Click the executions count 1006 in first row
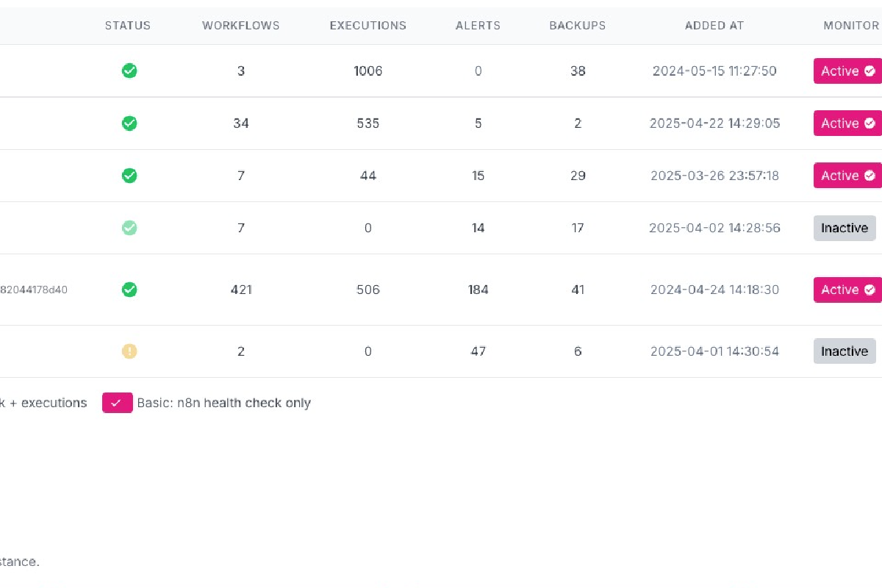Image resolution: width=882 pixels, height=588 pixels. pyautogui.click(x=367, y=71)
